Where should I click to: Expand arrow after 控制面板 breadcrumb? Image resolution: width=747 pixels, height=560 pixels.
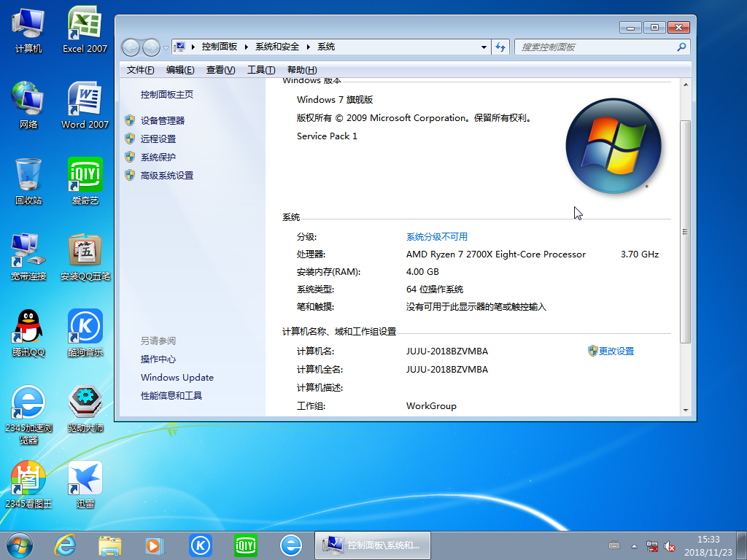click(247, 47)
